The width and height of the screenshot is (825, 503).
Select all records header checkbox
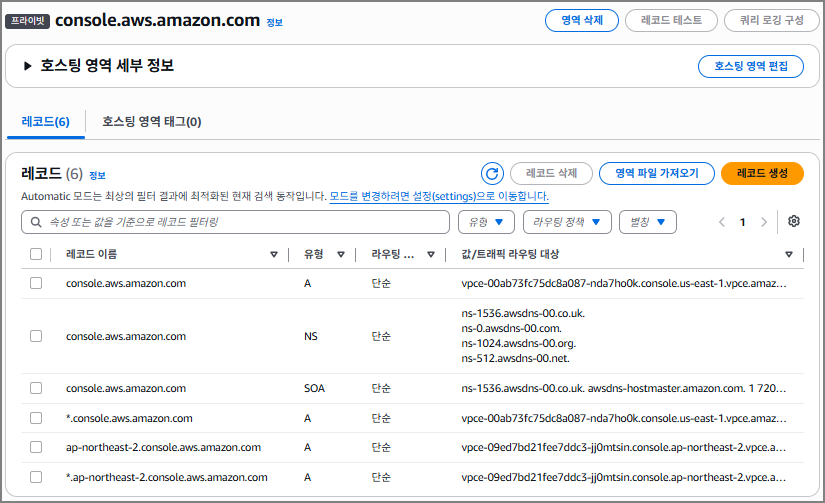[36, 254]
